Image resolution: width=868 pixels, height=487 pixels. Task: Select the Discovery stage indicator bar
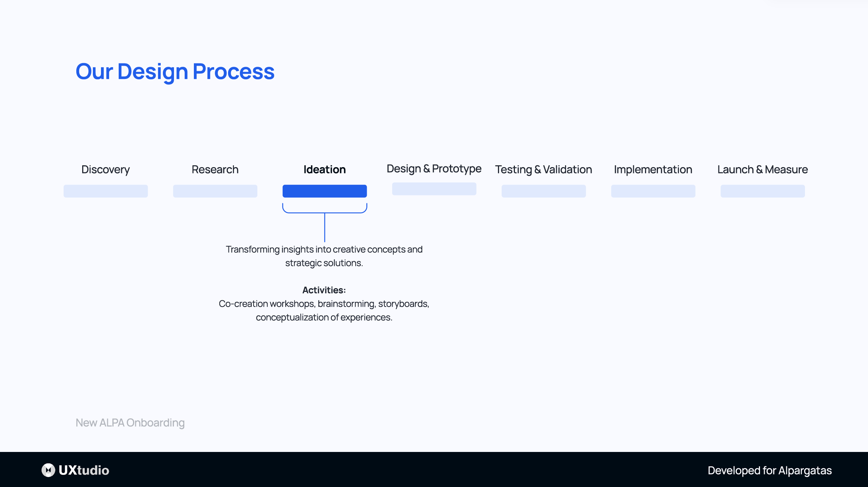click(x=105, y=191)
